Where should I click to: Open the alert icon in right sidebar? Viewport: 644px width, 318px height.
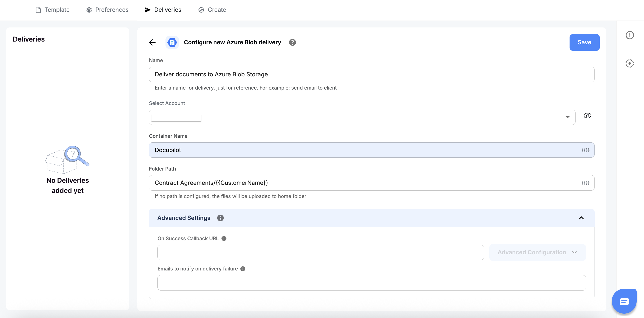click(629, 35)
